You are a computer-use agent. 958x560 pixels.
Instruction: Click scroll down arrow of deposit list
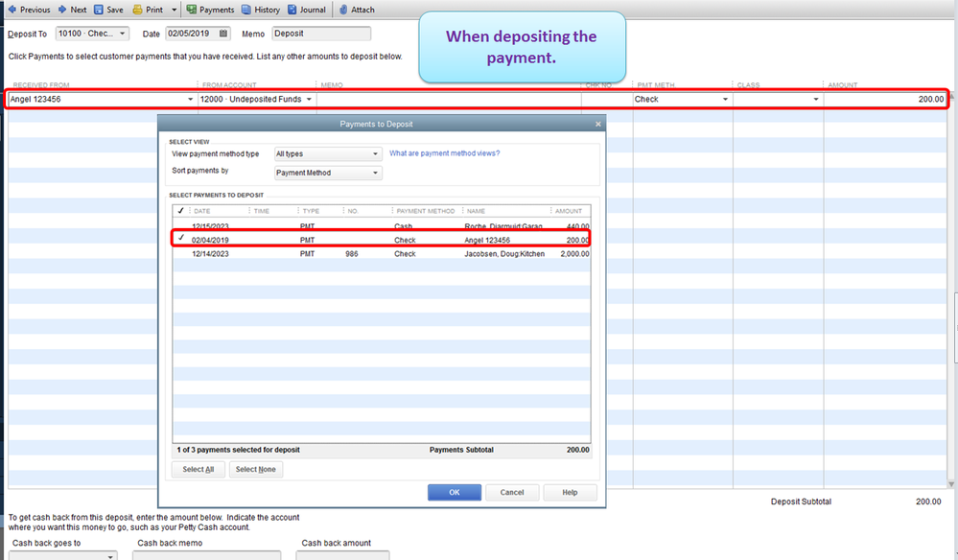point(951,483)
